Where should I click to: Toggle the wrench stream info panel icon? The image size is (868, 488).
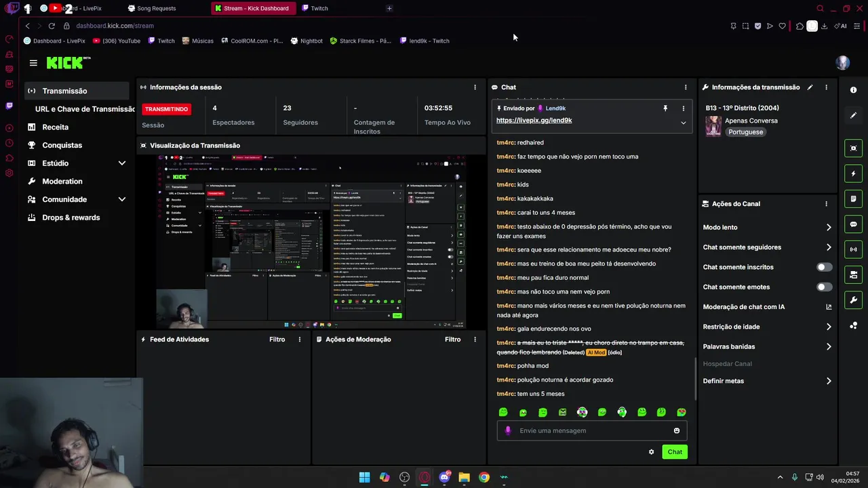click(853, 300)
